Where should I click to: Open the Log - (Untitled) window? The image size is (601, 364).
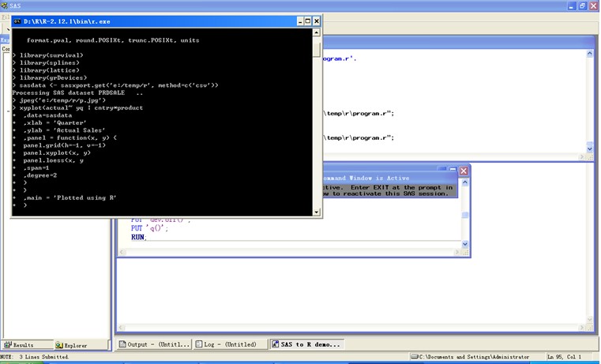(230, 344)
